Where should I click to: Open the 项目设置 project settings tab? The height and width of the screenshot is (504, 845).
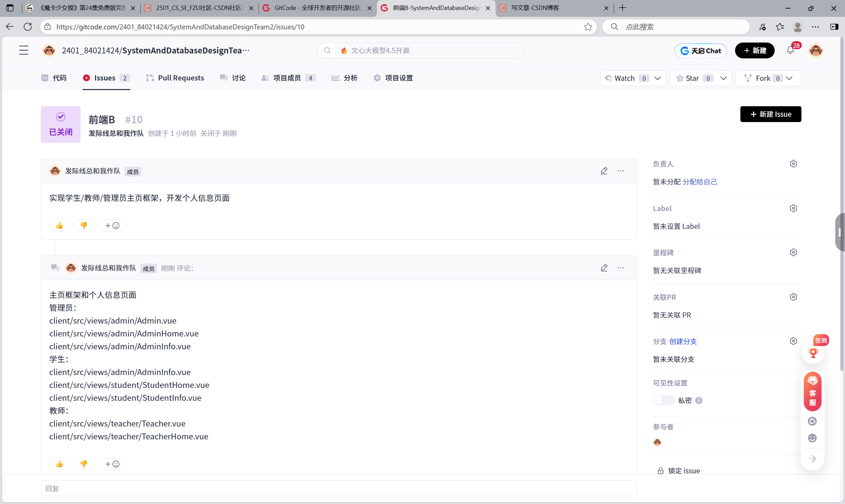click(x=393, y=78)
